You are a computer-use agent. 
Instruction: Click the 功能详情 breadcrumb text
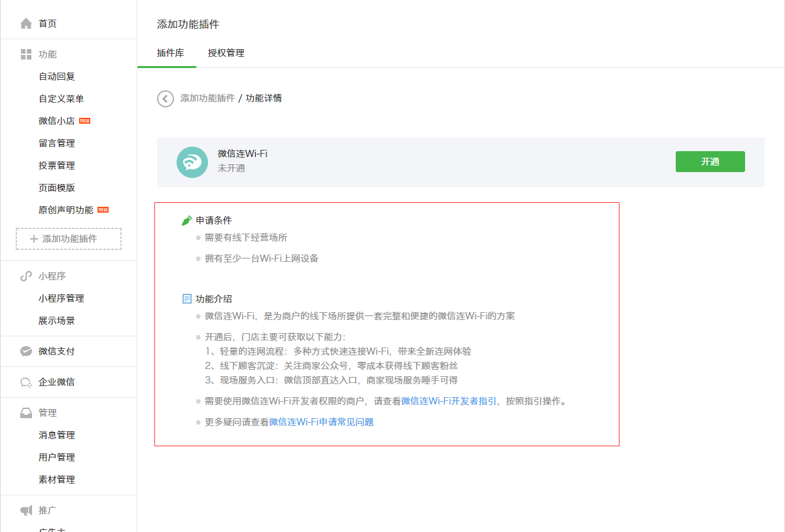[x=264, y=98]
